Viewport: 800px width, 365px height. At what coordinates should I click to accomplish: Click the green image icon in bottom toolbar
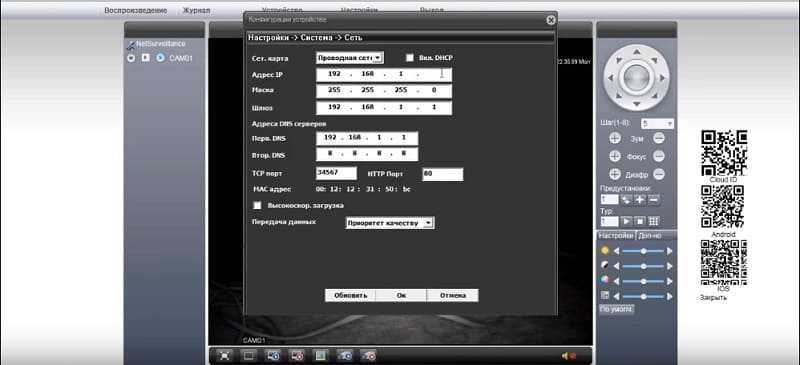(x=320, y=356)
